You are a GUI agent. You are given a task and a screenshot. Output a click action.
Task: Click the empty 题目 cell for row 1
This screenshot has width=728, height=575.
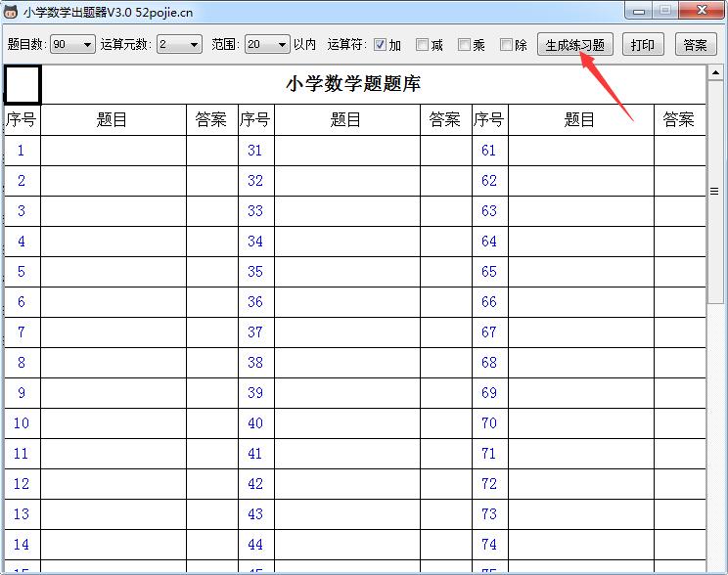tap(114, 151)
